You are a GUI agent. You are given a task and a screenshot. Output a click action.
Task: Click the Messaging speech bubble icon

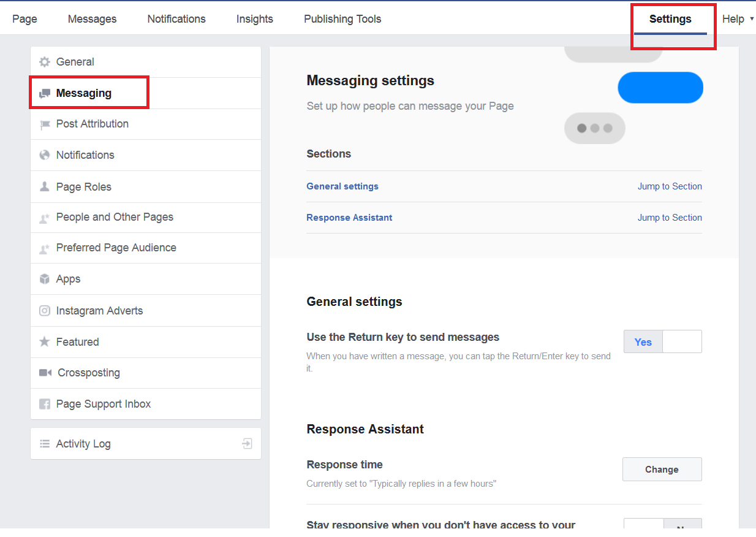click(45, 94)
